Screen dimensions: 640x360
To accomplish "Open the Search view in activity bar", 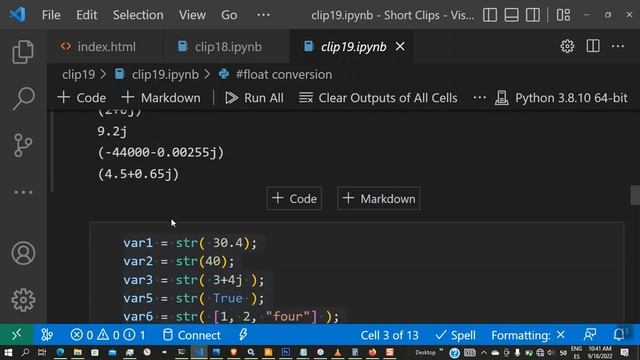I will [23, 98].
